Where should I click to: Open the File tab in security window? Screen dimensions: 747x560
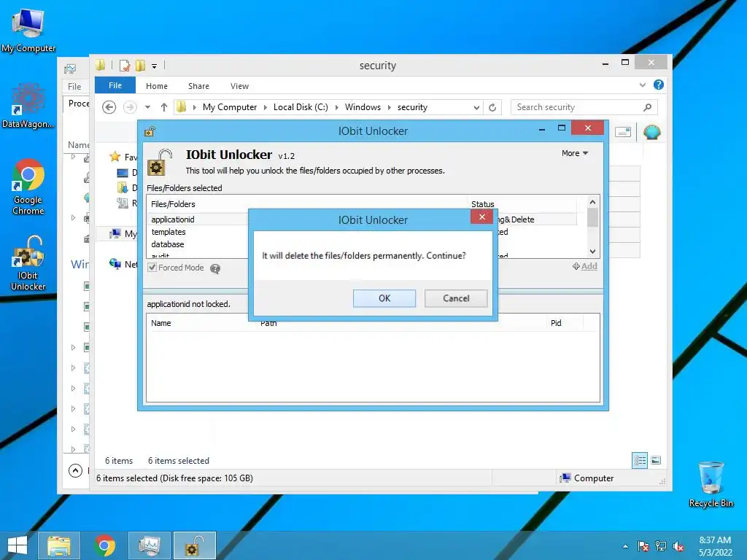115,85
